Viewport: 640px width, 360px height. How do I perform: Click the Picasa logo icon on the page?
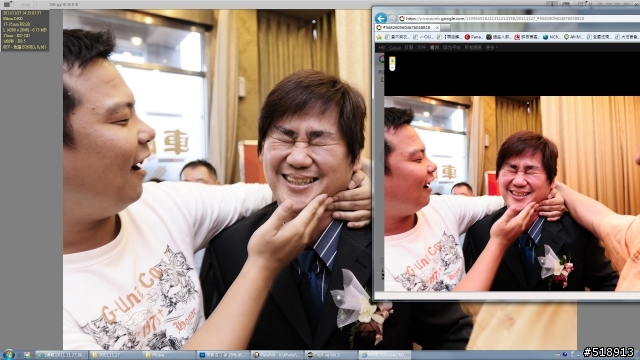(381, 59)
